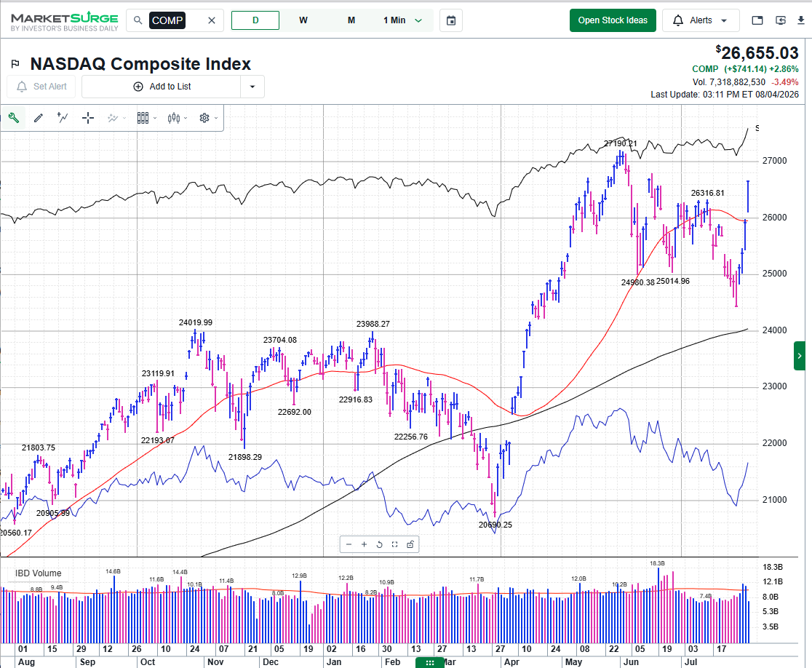Click the MarketSurge logo
Image resolution: width=812 pixels, height=668 pixels.
(x=65, y=22)
